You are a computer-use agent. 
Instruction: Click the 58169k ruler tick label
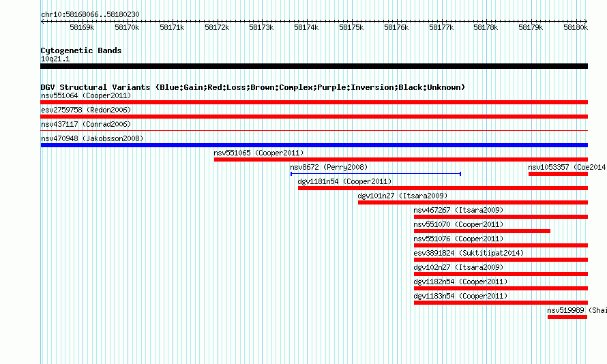pos(82,27)
